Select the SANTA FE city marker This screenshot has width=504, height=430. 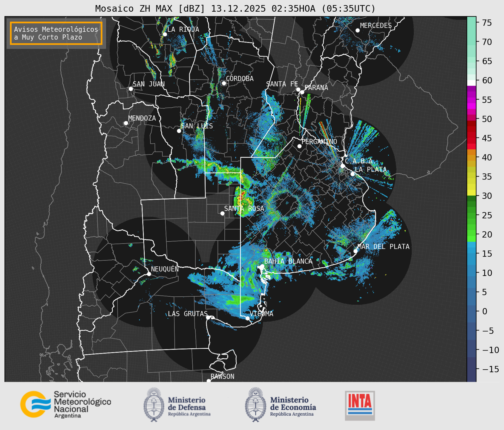tap(298, 89)
